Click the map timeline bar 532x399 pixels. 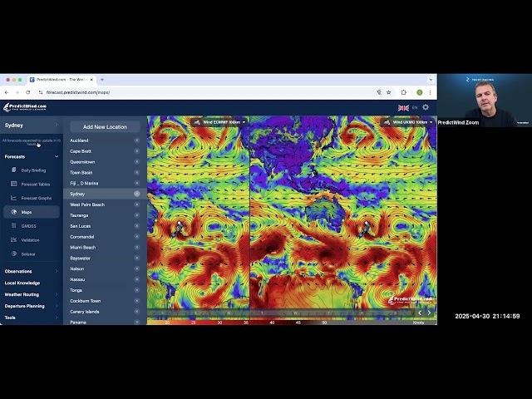tap(280, 313)
